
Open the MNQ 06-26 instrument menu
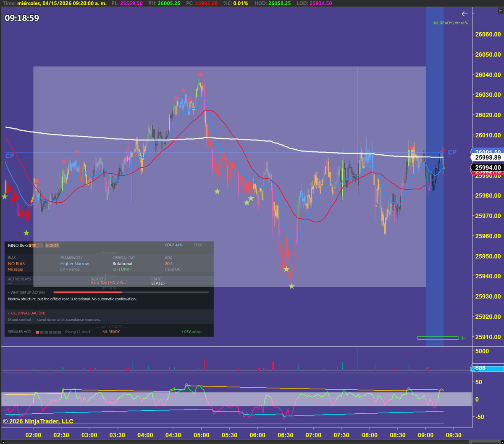click(19, 245)
